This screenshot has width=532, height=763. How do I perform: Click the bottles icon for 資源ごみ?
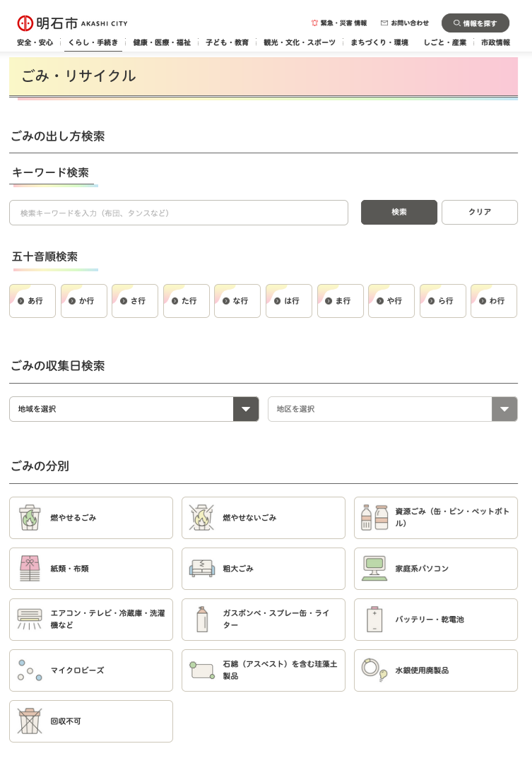(374, 518)
